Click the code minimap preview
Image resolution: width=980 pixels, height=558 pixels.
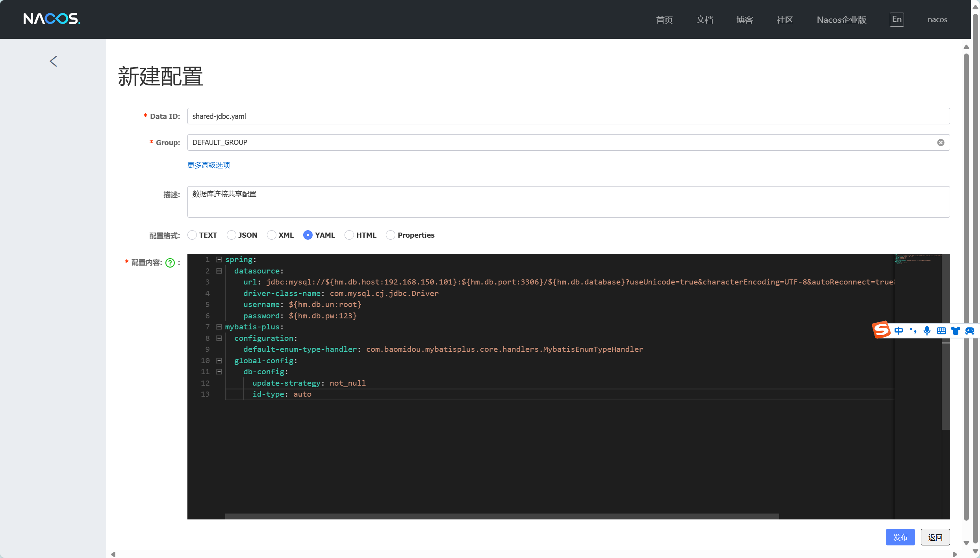[918, 260]
